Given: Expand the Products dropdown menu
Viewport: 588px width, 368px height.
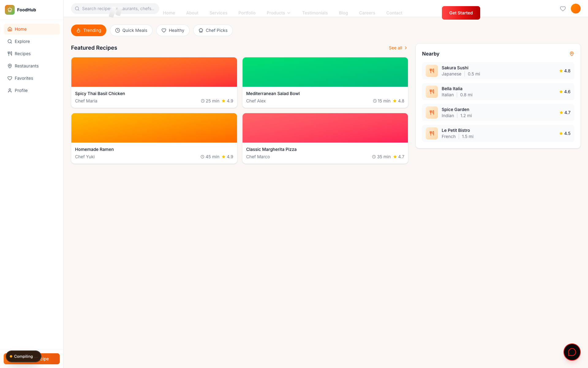Looking at the screenshot, I should (278, 13).
